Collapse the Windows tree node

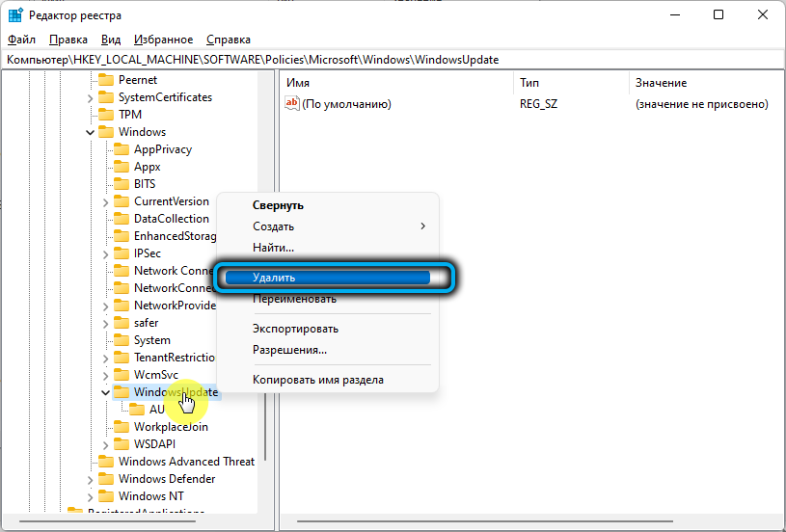click(x=91, y=132)
